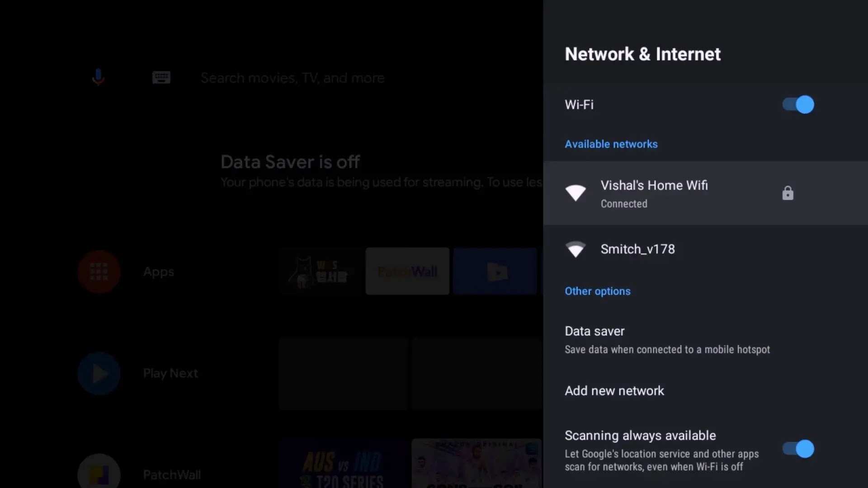The image size is (868, 488).
Task: Click Vishal's Home Wifi signal strength icon
Action: pyautogui.click(x=576, y=193)
